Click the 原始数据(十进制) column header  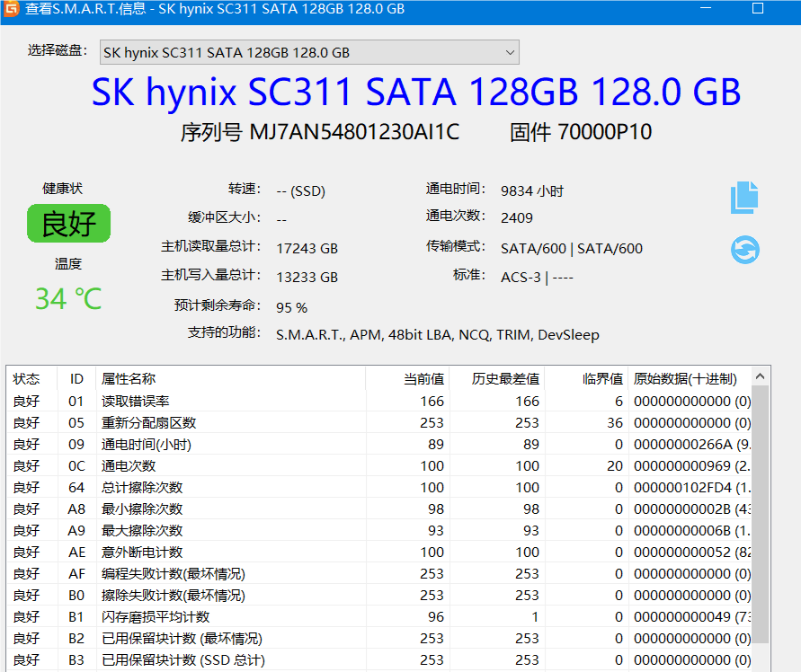point(685,379)
